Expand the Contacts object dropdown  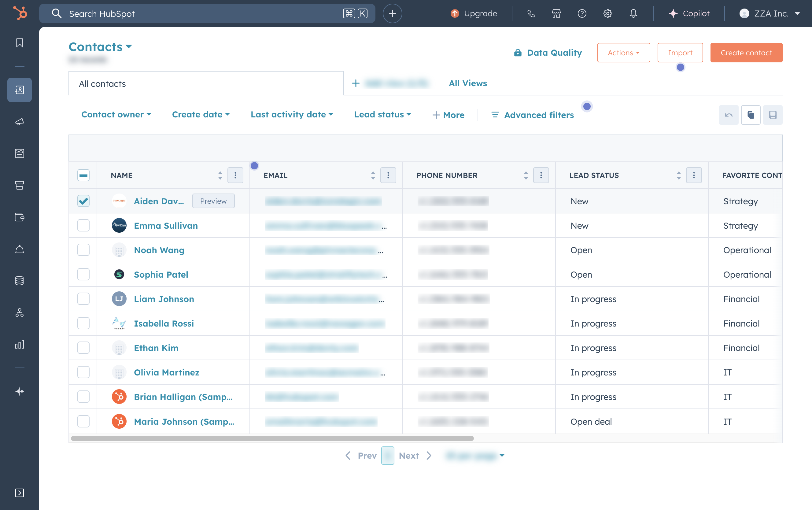101,46
